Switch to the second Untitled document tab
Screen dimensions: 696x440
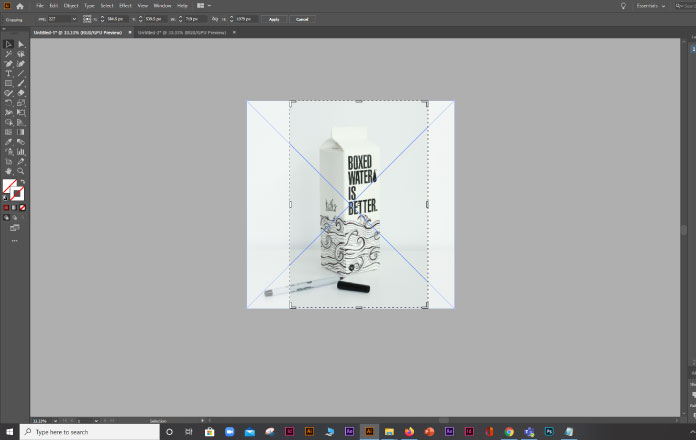pos(182,32)
